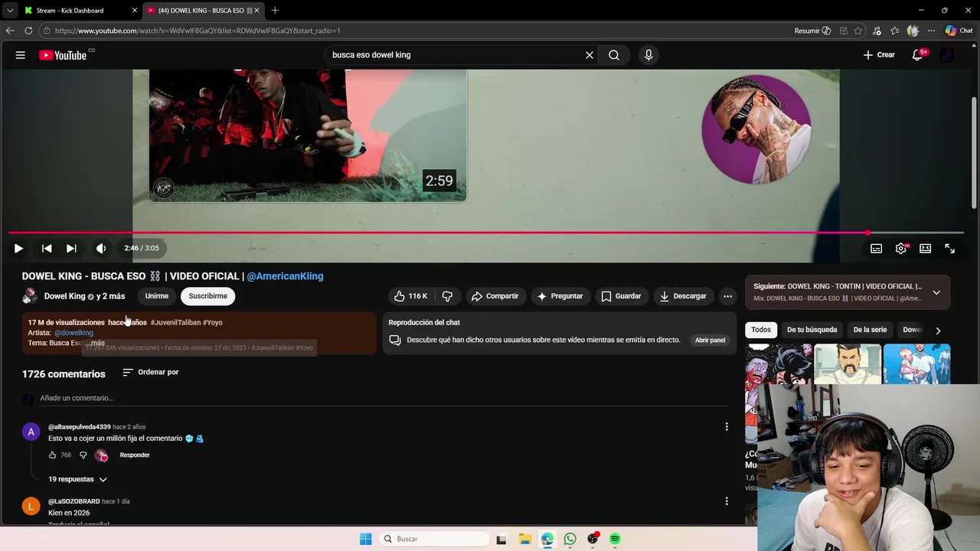
Task: Open the YouTube hamburger guide menu
Action: click(21, 55)
